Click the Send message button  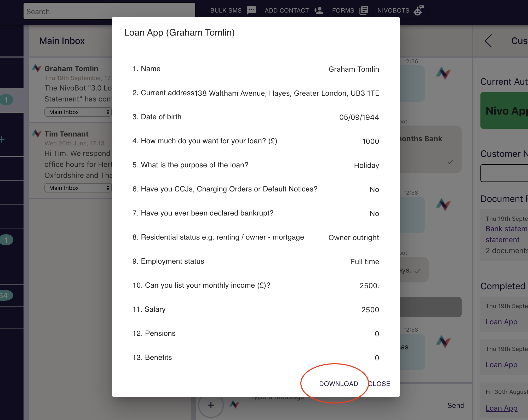(456, 405)
